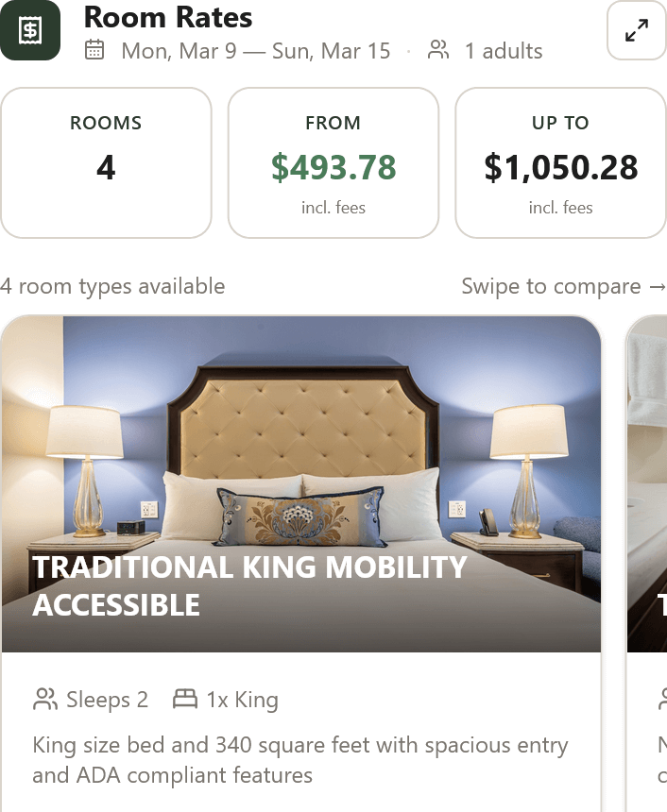Click the "Sleeps 2" occupancy label
This screenshot has height=812, width=667.
click(x=107, y=700)
